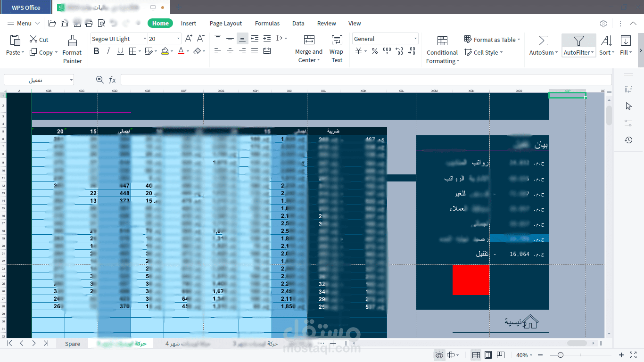Open the selection pane arrow icon in sidebar

tap(628, 106)
